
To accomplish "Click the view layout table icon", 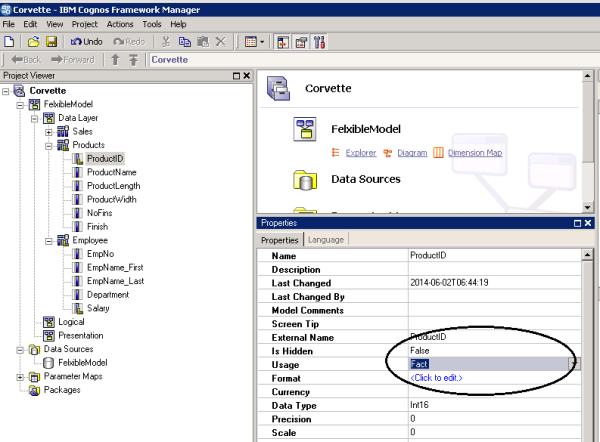I will (x=251, y=42).
